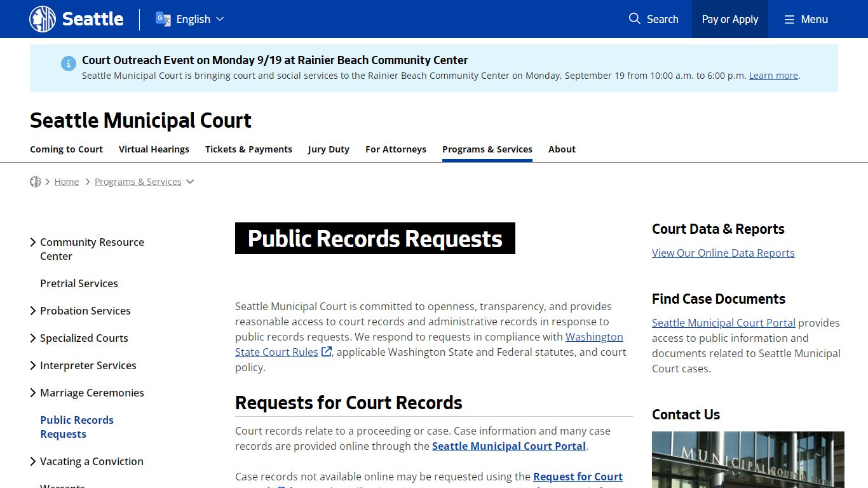The height and width of the screenshot is (488, 868).
Task: Expand Specialized Courts chevron
Action: (x=33, y=338)
